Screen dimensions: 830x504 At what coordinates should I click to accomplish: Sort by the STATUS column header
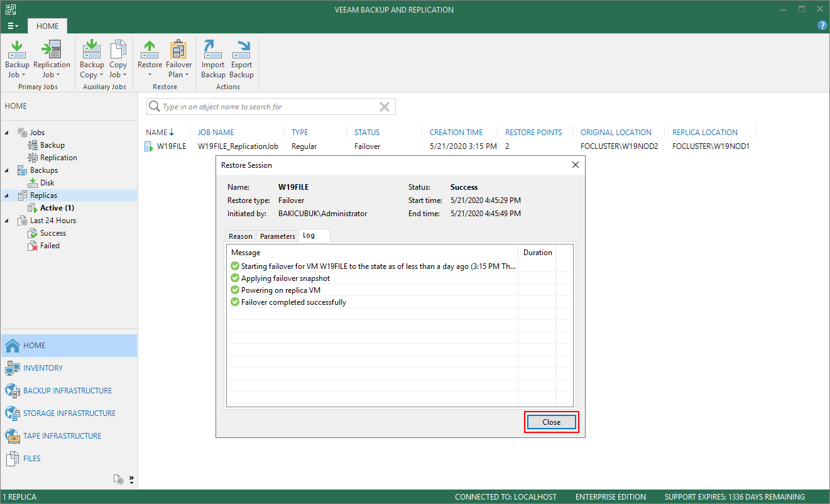click(x=367, y=133)
